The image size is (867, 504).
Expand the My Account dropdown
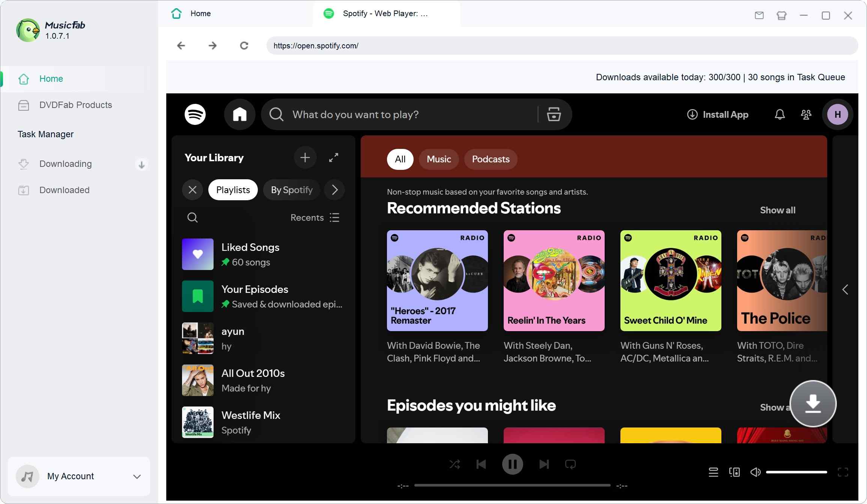click(137, 476)
